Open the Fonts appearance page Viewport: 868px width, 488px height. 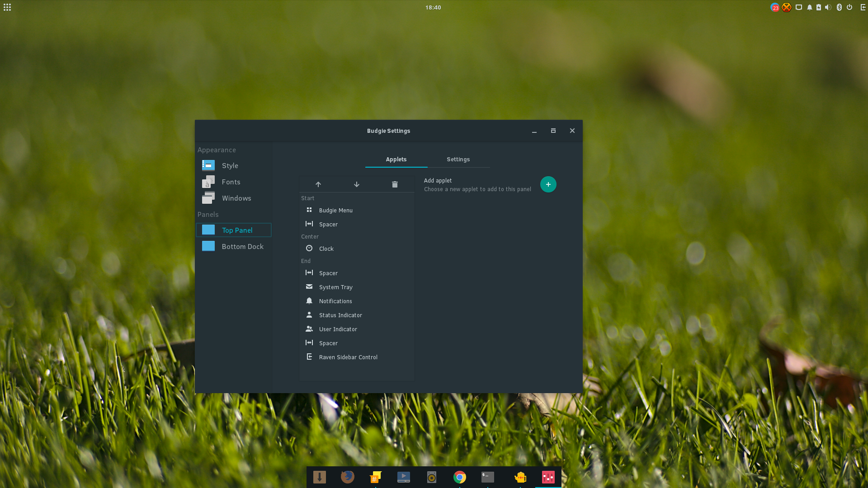click(234, 182)
